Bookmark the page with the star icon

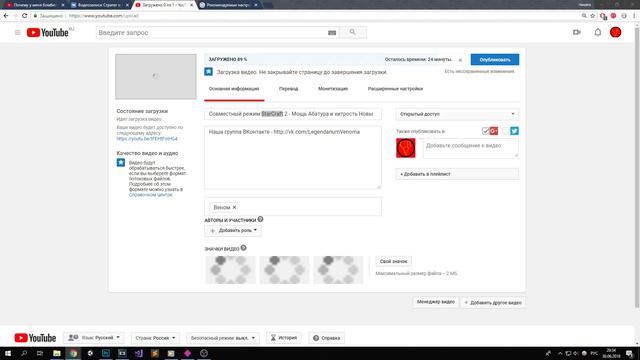[x=593, y=16]
